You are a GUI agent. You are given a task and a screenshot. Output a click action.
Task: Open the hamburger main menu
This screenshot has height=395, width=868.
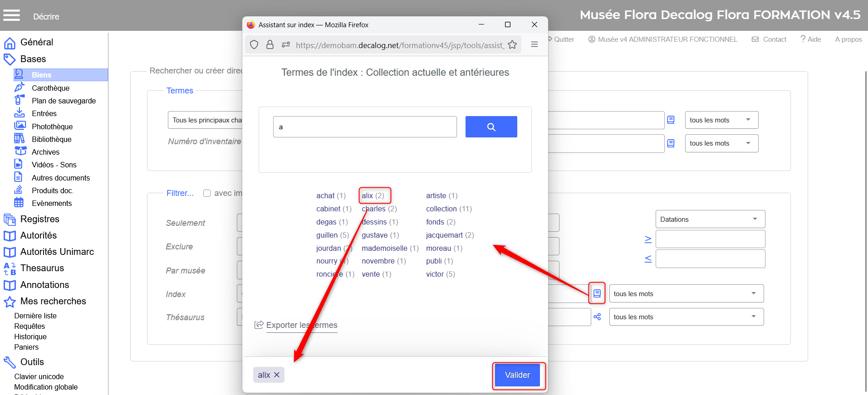[12, 16]
